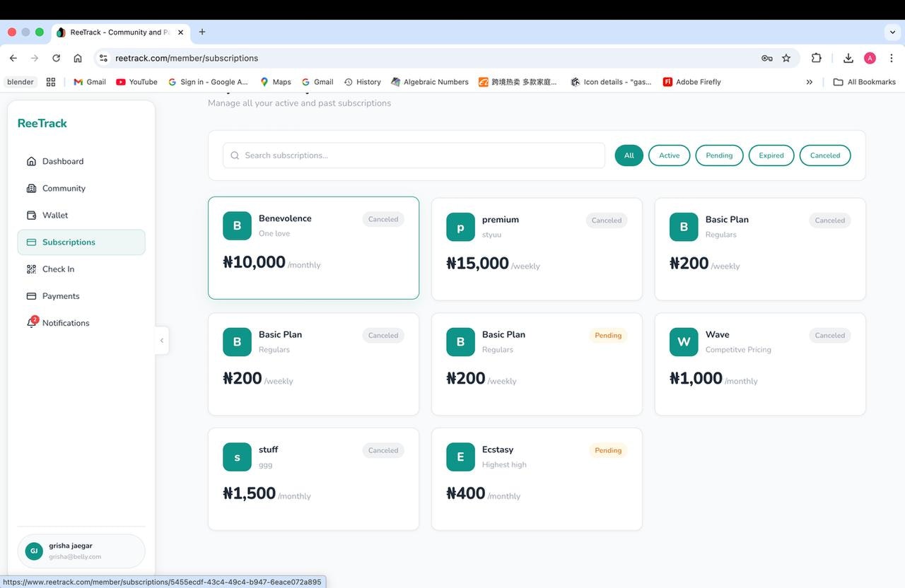Collapse the sidebar with the chevron
This screenshot has height=588, width=905.
point(162,340)
